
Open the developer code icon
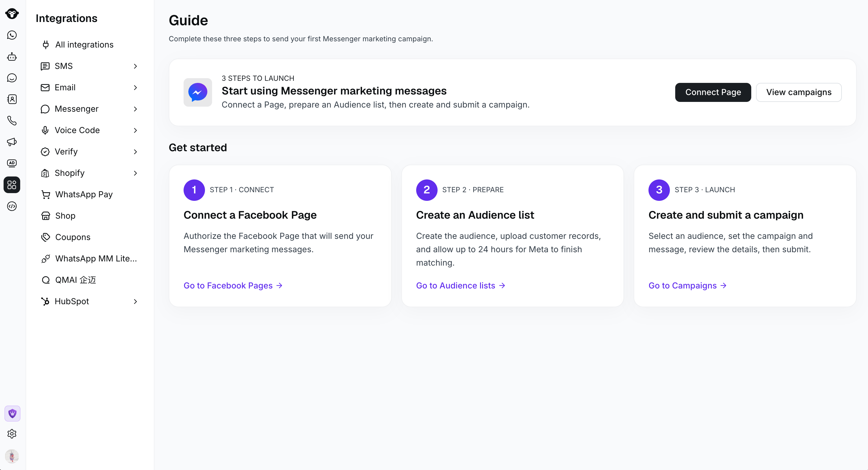tap(12, 206)
